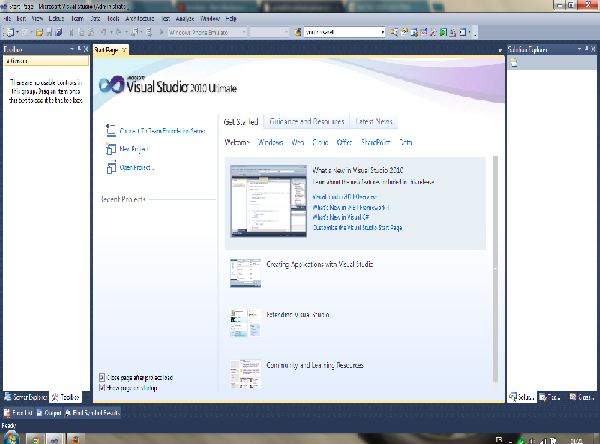Open the Find Symbol Results tab
The image size is (600, 444).
click(x=92, y=413)
